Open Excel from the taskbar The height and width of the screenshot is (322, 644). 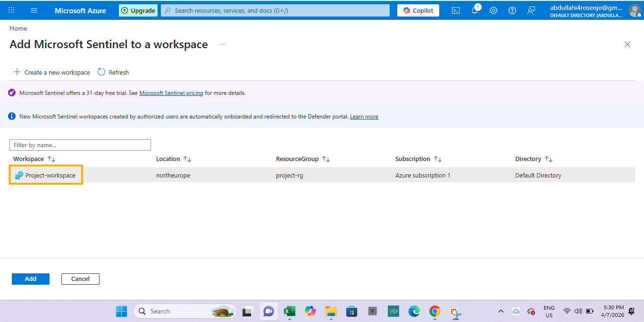(289, 311)
